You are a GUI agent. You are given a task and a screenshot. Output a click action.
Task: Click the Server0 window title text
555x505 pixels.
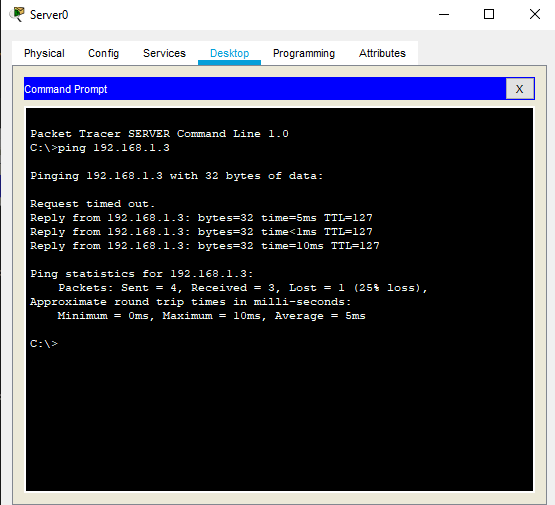coord(49,15)
